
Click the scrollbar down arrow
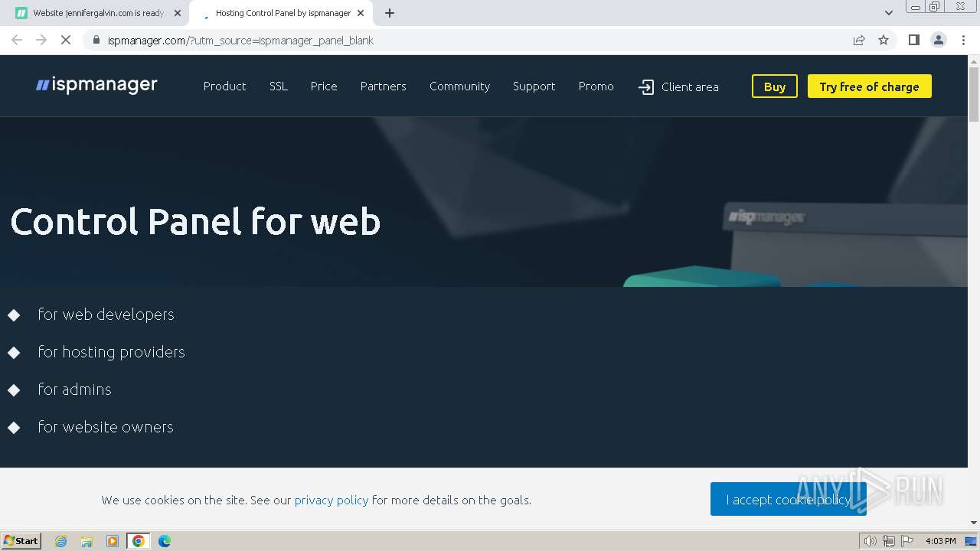[974, 523]
